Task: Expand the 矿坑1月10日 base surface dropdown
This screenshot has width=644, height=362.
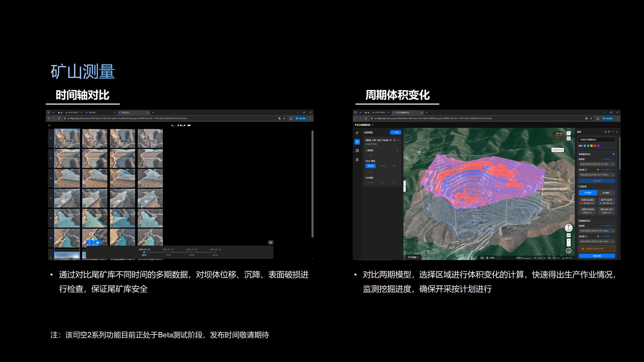Action: pyautogui.click(x=597, y=164)
